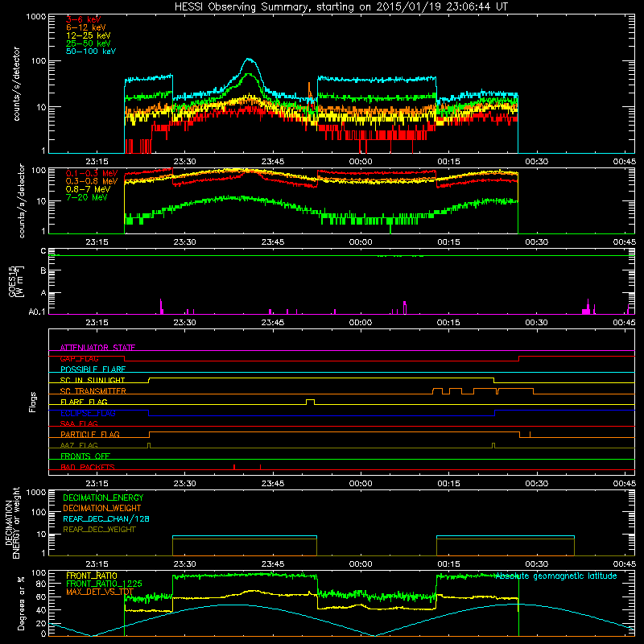644x644 pixels.
Task: Select the FRONTS_OFF flag label
Action: pyautogui.click(x=85, y=456)
